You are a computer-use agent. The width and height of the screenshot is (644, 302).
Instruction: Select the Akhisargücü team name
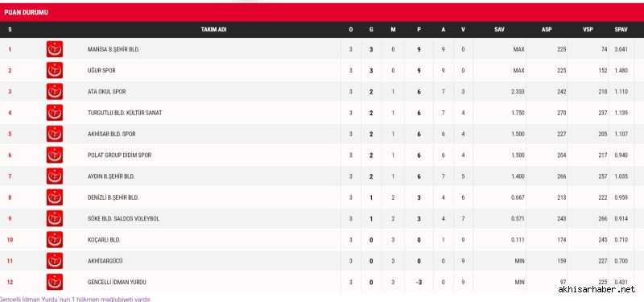coord(105,261)
